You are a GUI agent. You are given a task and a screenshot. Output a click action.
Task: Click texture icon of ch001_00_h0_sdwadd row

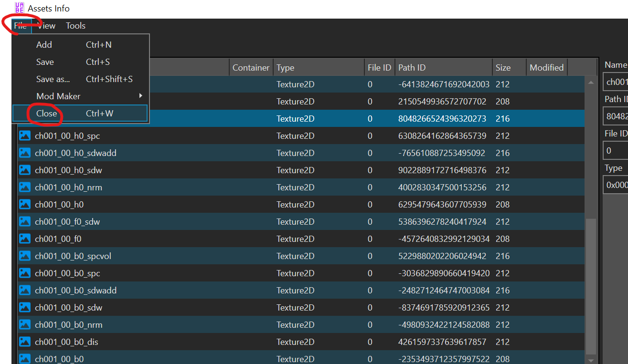pos(24,153)
